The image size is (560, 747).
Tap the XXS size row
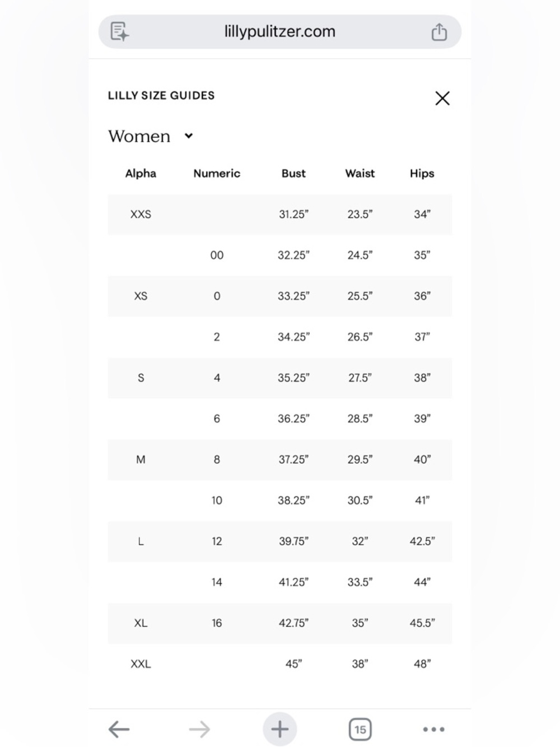coord(280,214)
